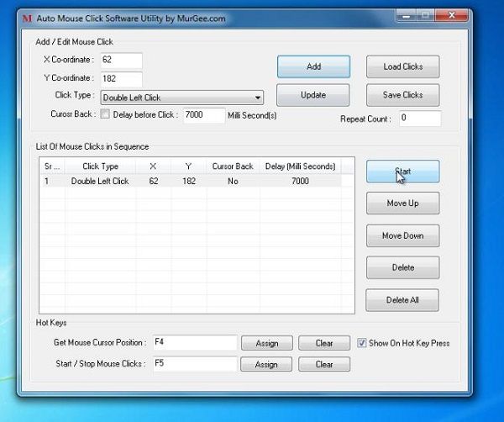
Task: Click the Move Down button
Action: pos(402,235)
